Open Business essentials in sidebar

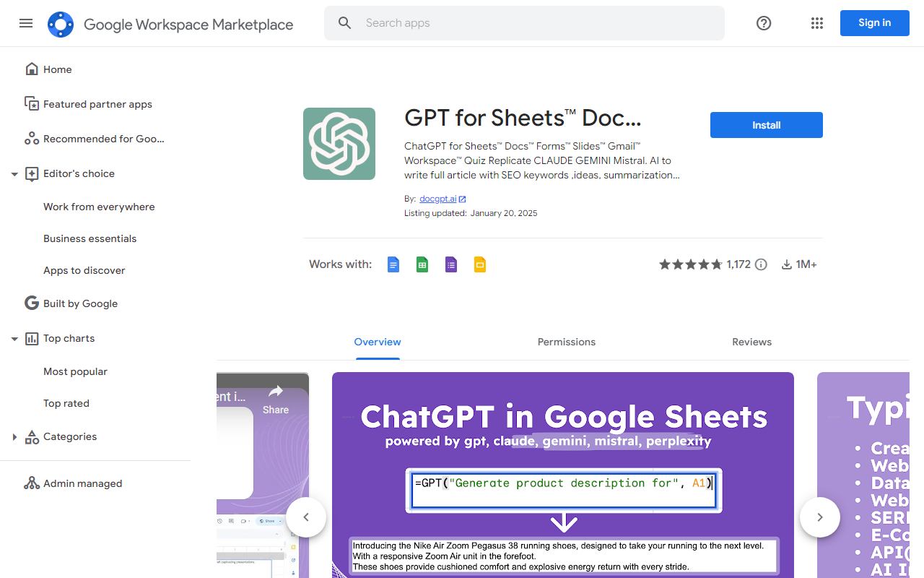(90, 238)
